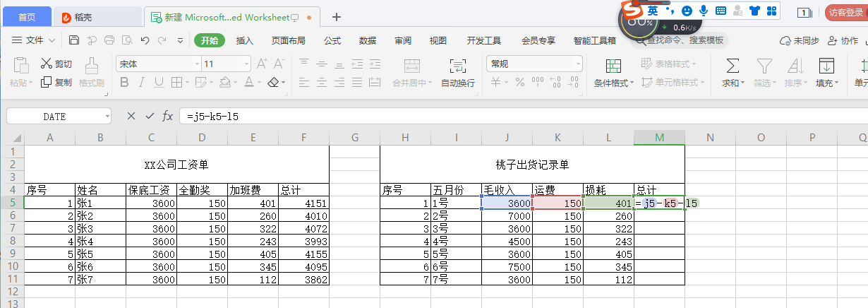
Task: Decrease font size with A- icon
Action: point(279,64)
